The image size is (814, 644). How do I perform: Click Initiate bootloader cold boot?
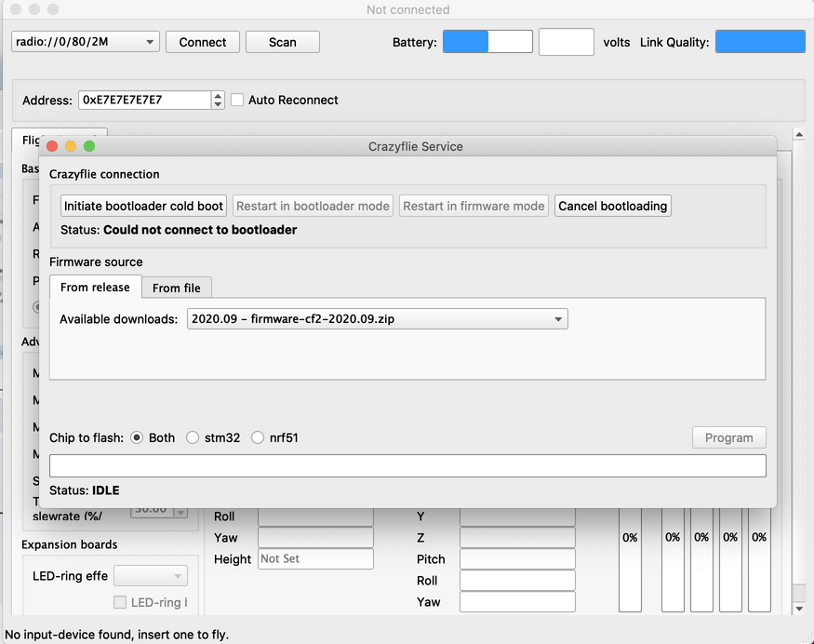tap(143, 206)
